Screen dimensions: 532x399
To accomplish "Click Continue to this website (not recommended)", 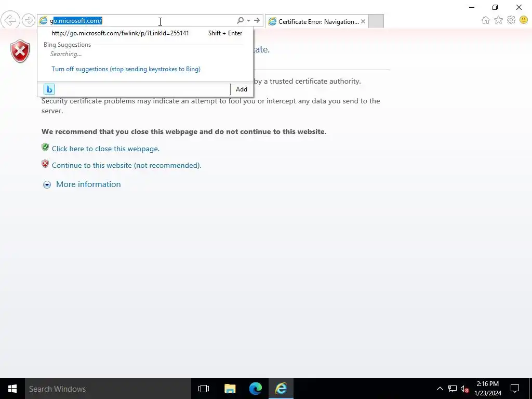I will 127,166.
